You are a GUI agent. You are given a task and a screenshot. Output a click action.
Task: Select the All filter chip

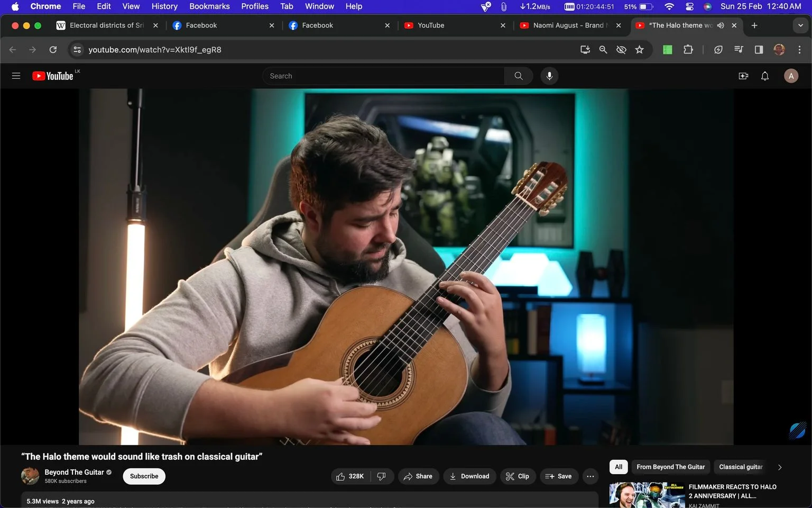(x=619, y=467)
